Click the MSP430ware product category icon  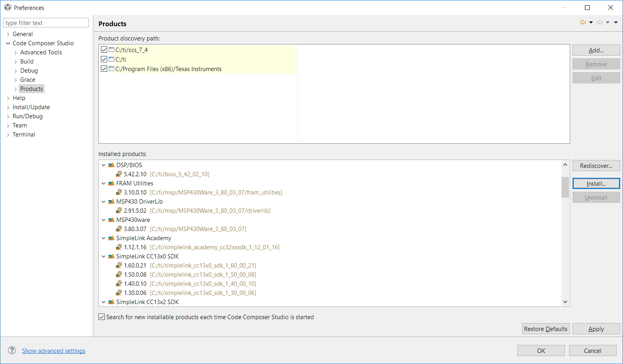(x=111, y=220)
